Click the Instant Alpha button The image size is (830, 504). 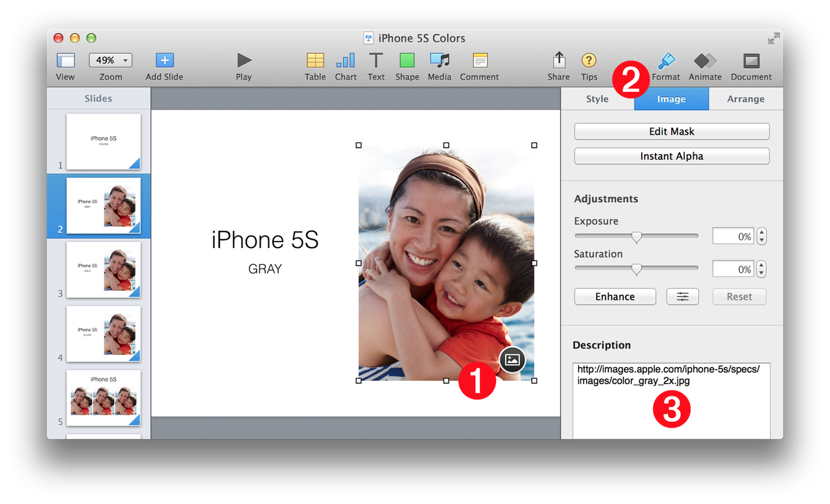point(672,156)
